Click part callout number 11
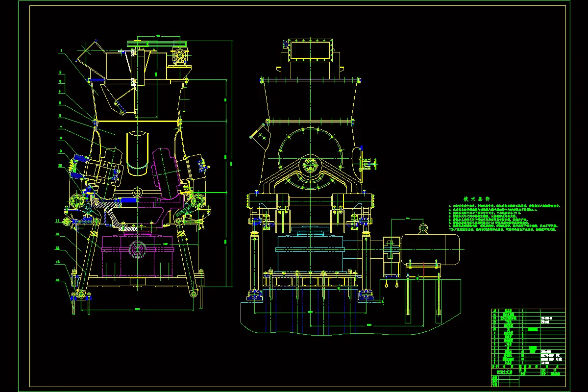Image resolution: width=588 pixels, height=392 pixels. (57, 221)
